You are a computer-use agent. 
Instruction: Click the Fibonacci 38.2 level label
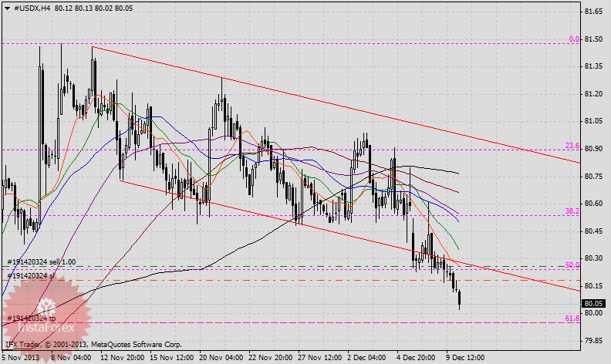pos(572,211)
